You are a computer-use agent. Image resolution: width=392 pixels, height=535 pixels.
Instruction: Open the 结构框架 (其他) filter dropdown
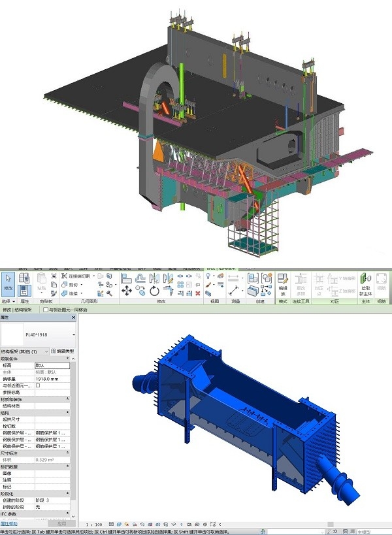[46, 351]
